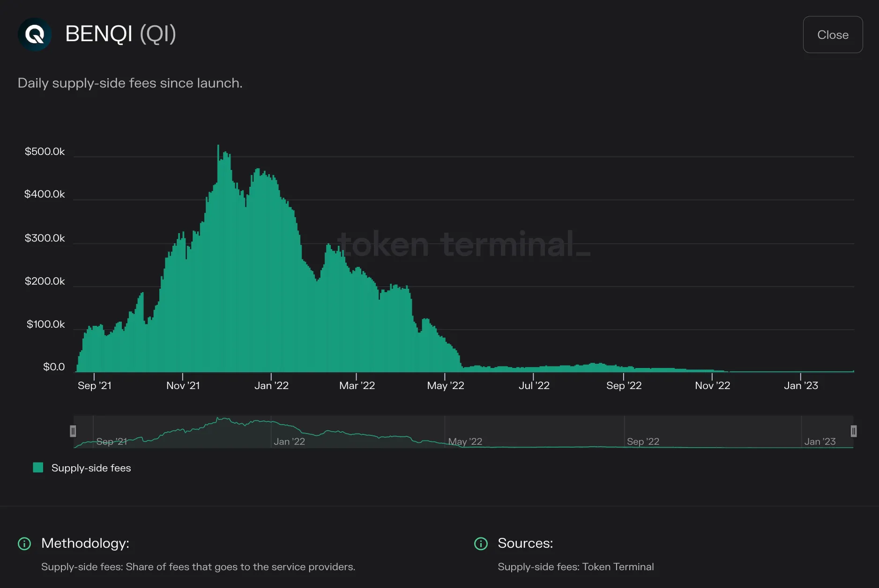Click the methodology description about service providers

pyautogui.click(x=198, y=566)
